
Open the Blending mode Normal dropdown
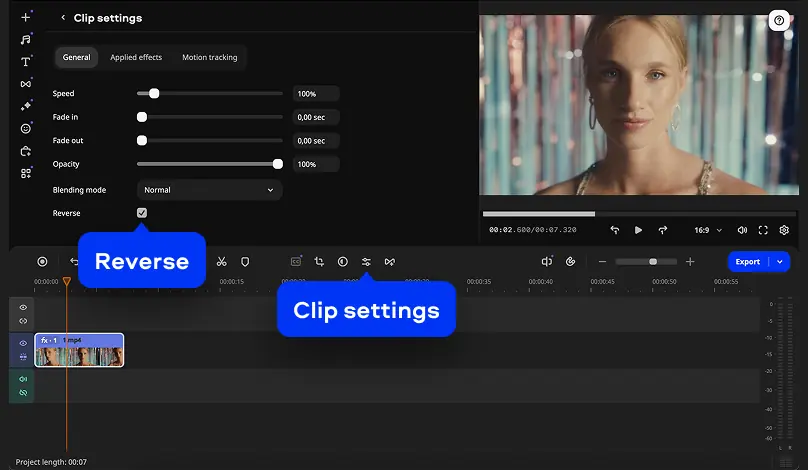[209, 190]
